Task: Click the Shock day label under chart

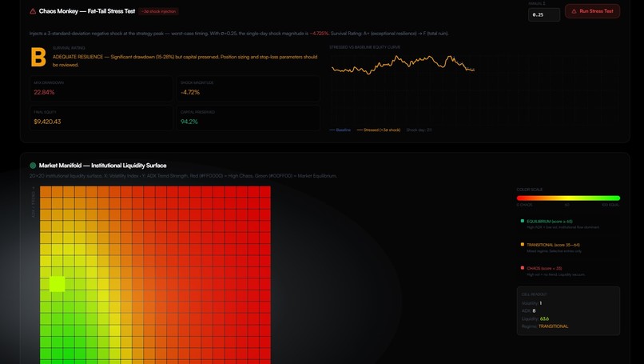Action: pos(419,130)
